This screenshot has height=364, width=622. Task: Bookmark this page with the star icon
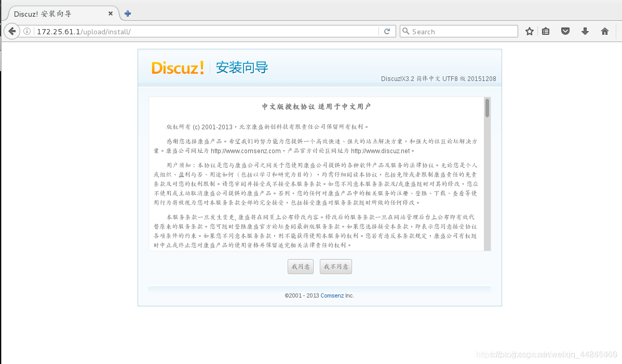pyautogui.click(x=529, y=31)
